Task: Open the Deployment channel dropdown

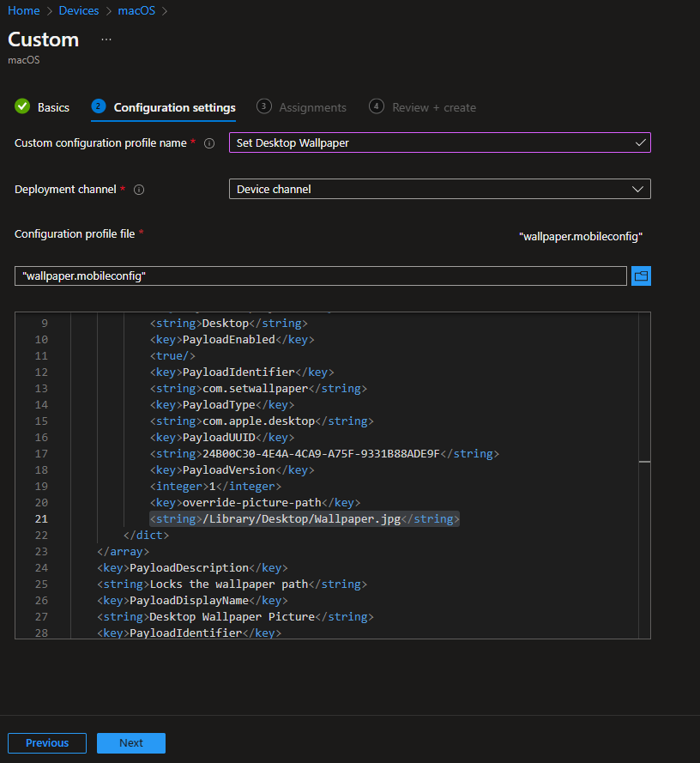Action: tap(440, 189)
